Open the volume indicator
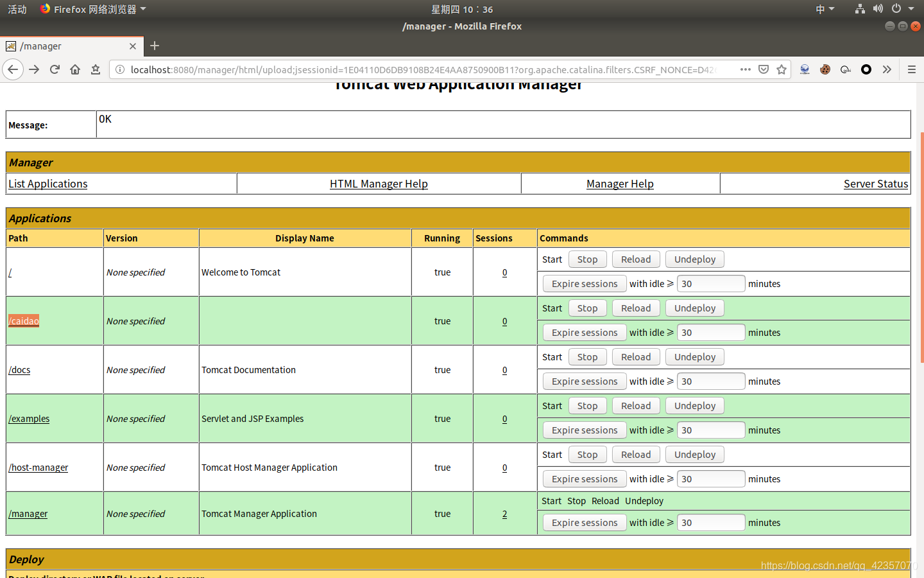 [878, 9]
